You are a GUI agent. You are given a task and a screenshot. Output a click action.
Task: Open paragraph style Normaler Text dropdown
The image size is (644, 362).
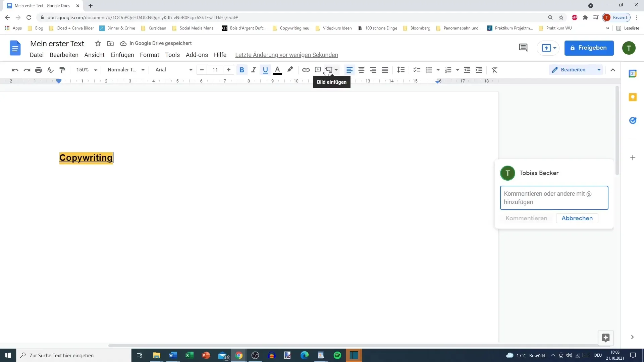tap(126, 70)
